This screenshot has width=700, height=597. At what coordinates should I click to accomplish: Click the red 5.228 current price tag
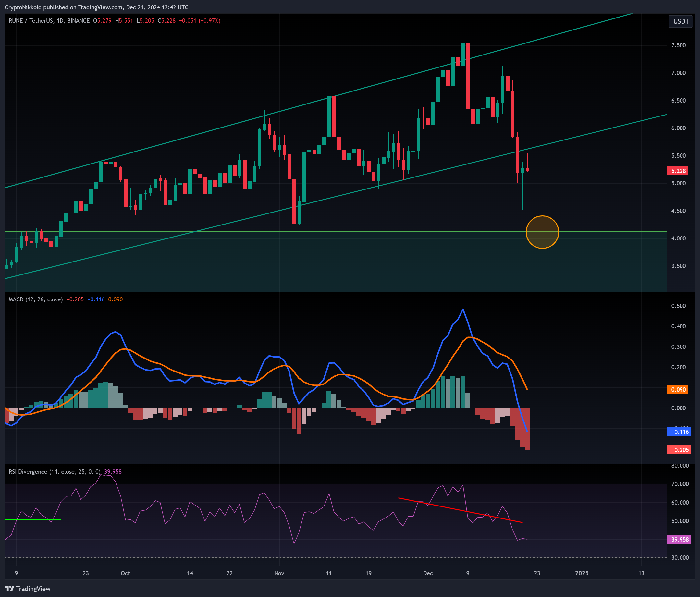coord(678,171)
